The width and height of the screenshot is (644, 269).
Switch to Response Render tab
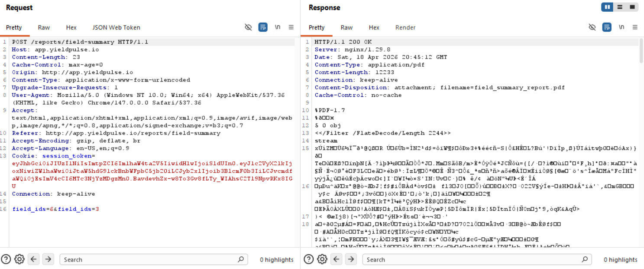pos(405,27)
